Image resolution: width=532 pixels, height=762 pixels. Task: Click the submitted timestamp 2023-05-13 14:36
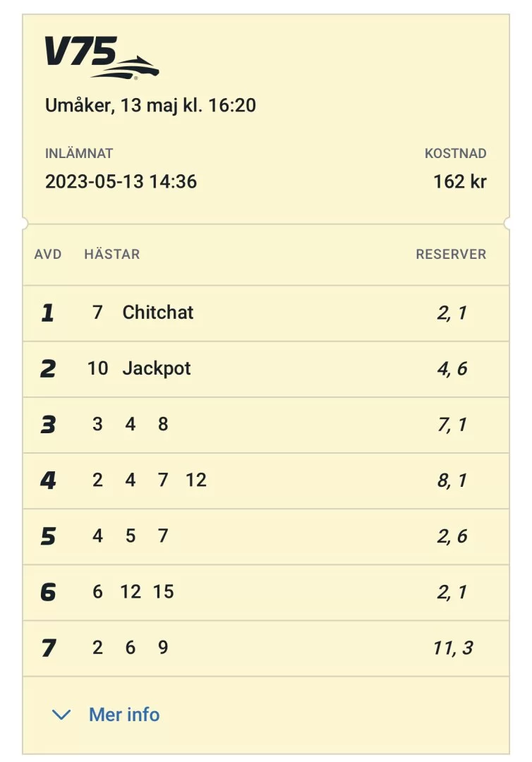[x=121, y=181]
